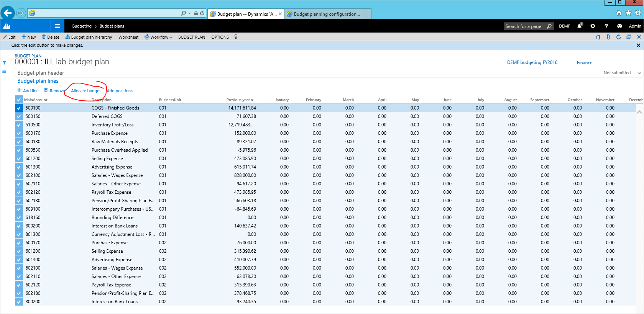Open the filter funnel icon
This screenshot has height=314, width=644.
click(x=4, y=62)
